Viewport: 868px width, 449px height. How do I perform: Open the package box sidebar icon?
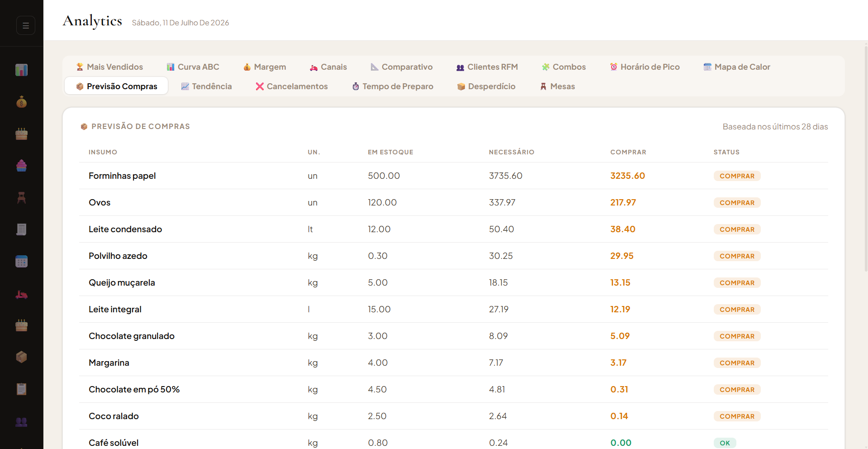click(21, 357)
